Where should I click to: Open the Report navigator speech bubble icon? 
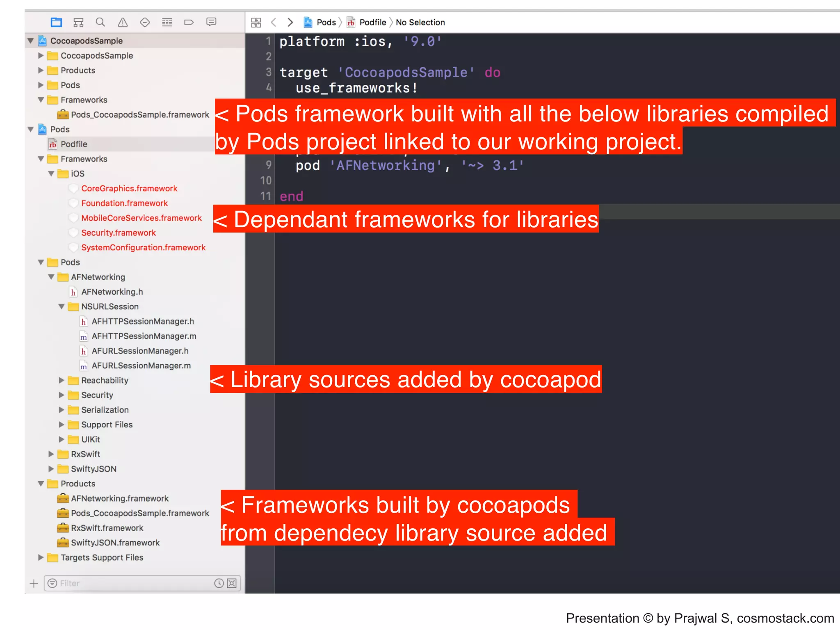(x=211, y=22)
